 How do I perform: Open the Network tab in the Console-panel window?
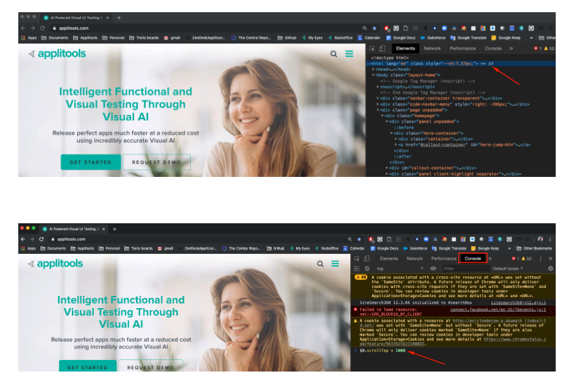click(414, 259)
